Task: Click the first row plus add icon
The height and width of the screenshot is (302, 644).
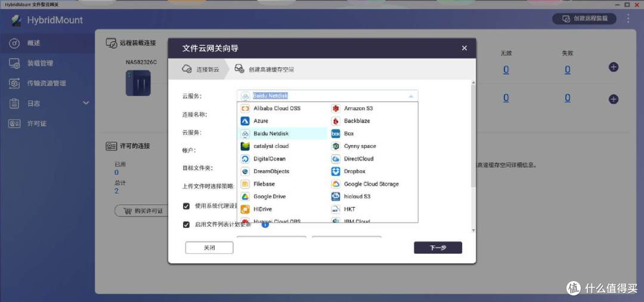Action: point(614,67)
